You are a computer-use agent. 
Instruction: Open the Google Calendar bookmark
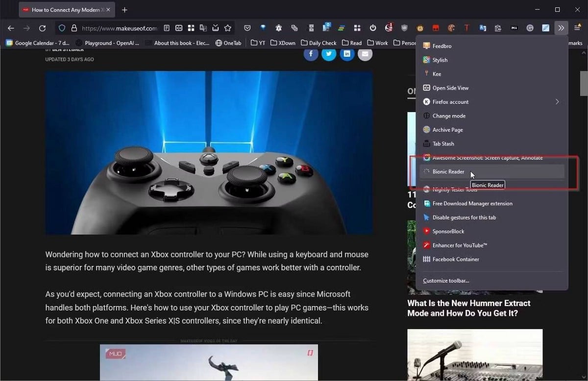click(37, 43)
